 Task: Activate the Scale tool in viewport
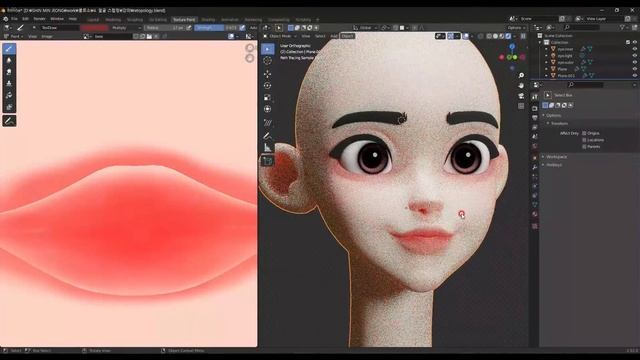tap(268, 97)
